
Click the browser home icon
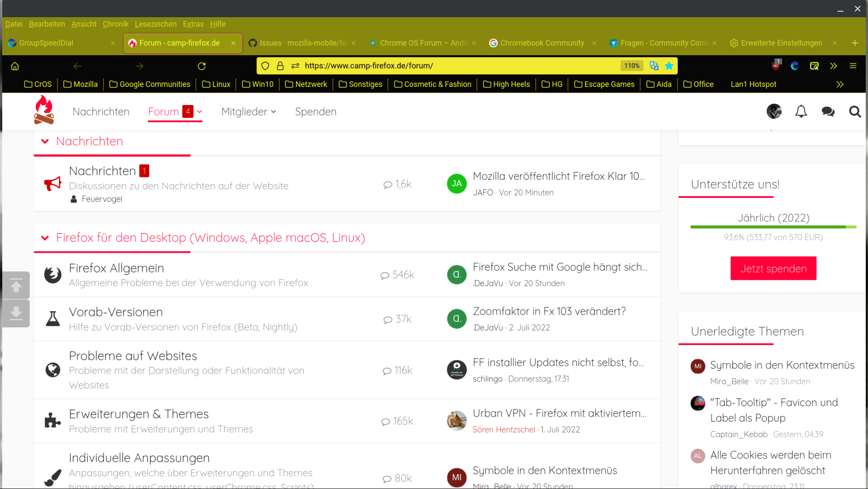coord(15,66)
